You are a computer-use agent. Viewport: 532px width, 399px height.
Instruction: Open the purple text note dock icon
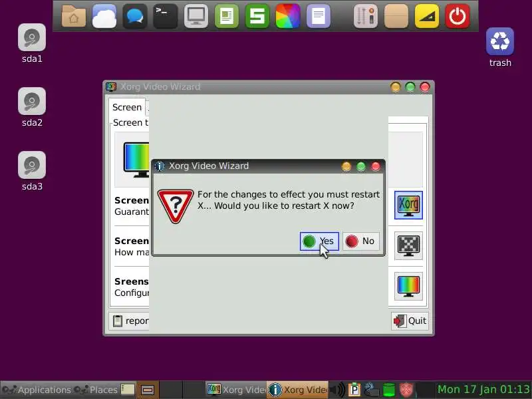click(x=319, y=16)
